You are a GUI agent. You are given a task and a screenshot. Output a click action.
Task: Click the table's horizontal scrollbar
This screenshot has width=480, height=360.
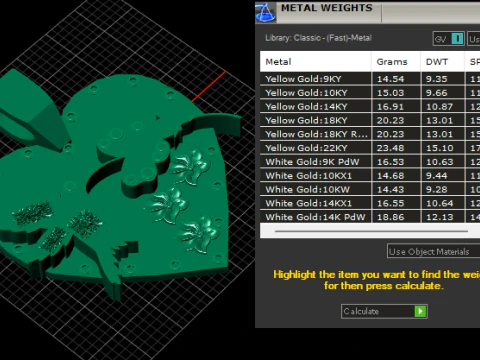(371, 231)
